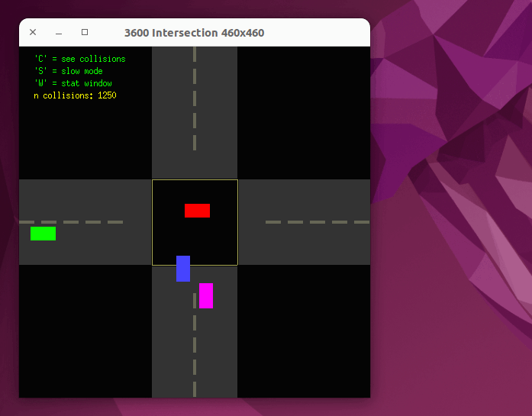The image size is (532, 416).
Task: Click the blue car entering the intersection
Action: [183, 269]
